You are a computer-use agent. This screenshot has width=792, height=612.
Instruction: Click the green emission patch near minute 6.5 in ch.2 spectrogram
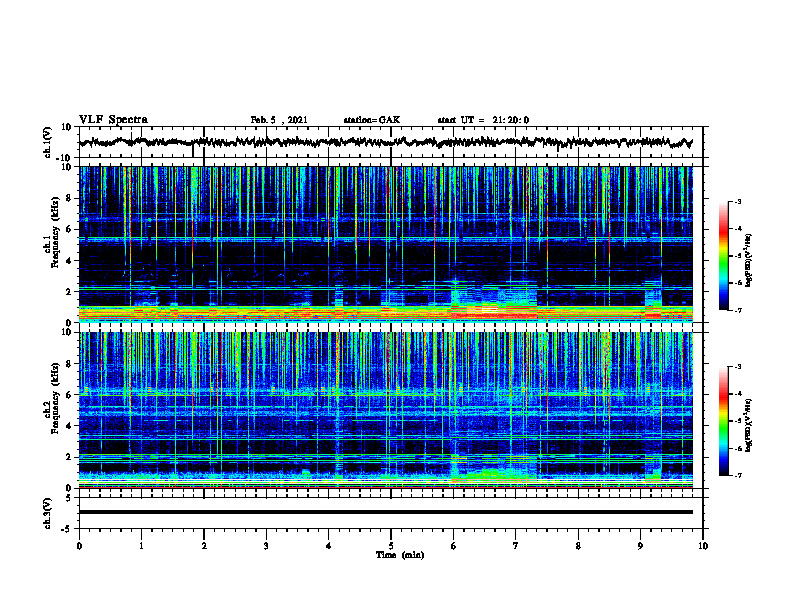pyautogui.click(x=492, y=474)
